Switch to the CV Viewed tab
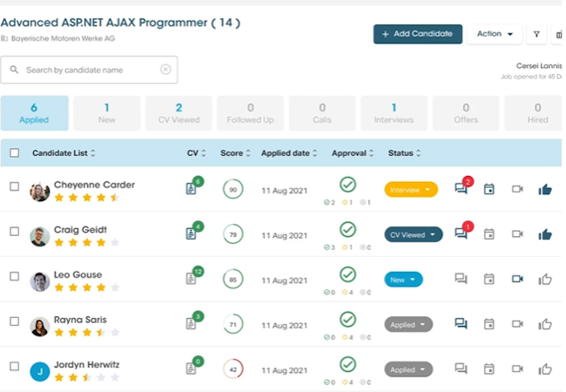The height and width of the screenshot is (392, 566). click(x=179, y=113)
